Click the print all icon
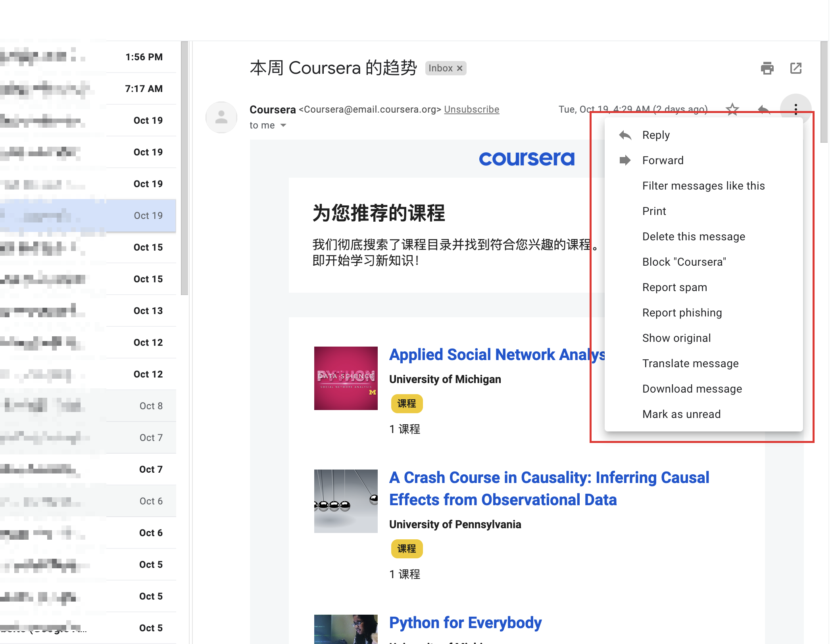Image resolution: width=834 pixels, height=644 pixels. [x=767, y=68]
